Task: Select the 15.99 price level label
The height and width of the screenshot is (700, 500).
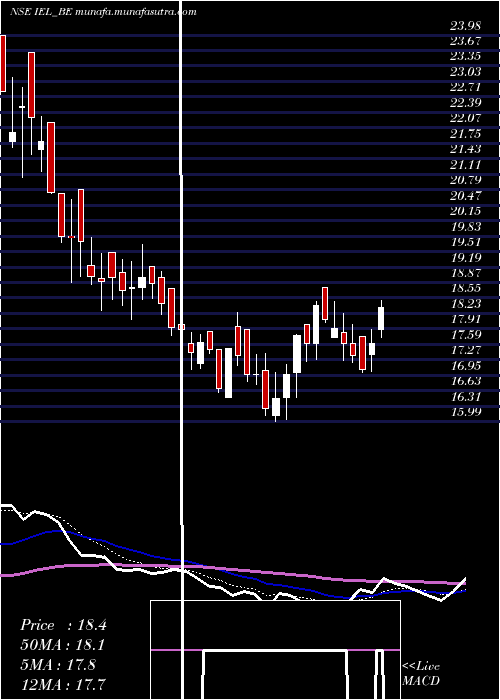Action: [x=466, y=412]
